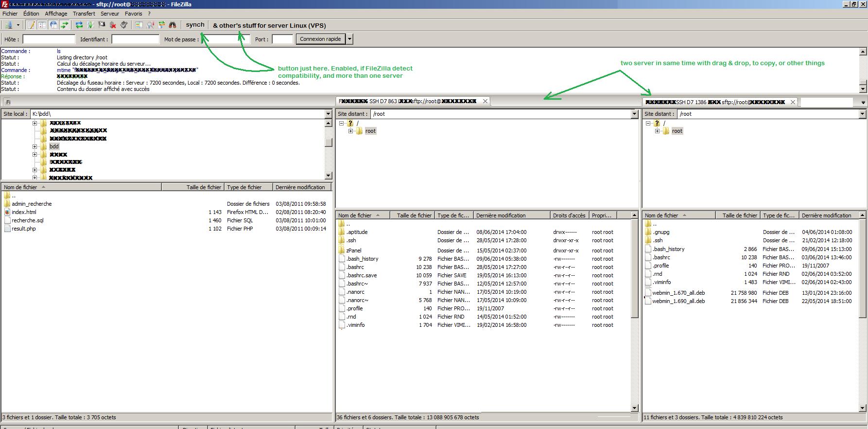Close the SSH D7 1386 server tab
Viewport: 868px width, 429px height.
[x=793, y=102]
